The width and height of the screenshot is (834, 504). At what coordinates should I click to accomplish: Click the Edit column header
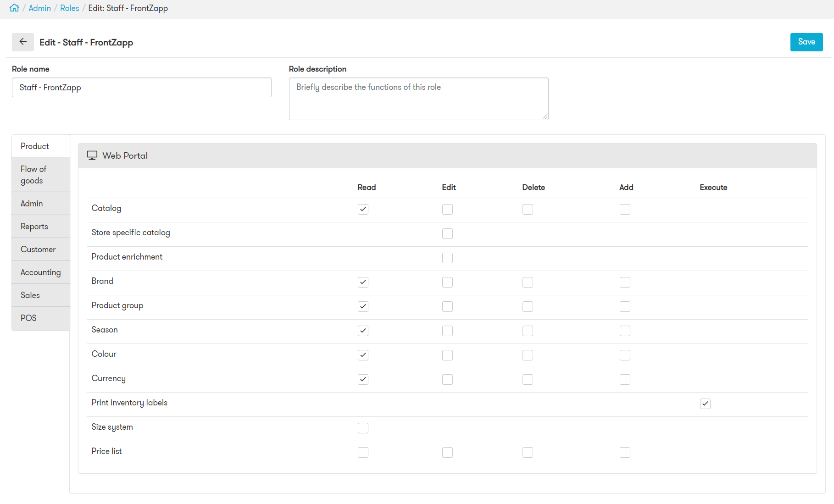tap(449, 187)
